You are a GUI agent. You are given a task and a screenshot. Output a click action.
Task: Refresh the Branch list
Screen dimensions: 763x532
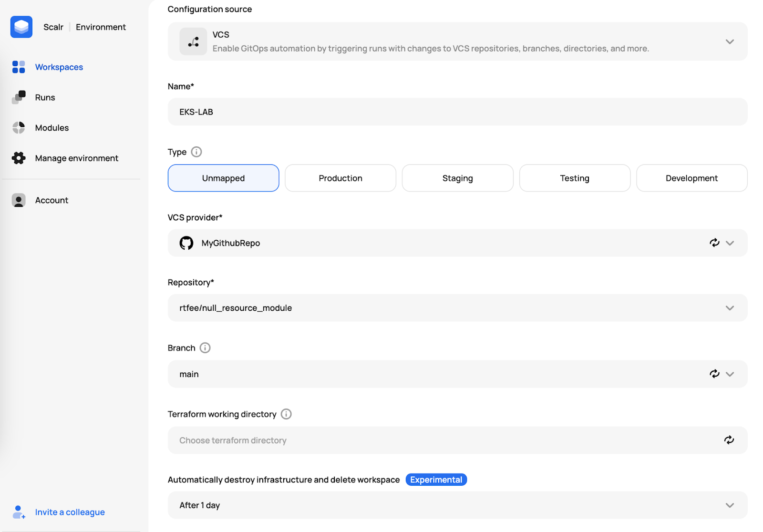coord(714,374)
